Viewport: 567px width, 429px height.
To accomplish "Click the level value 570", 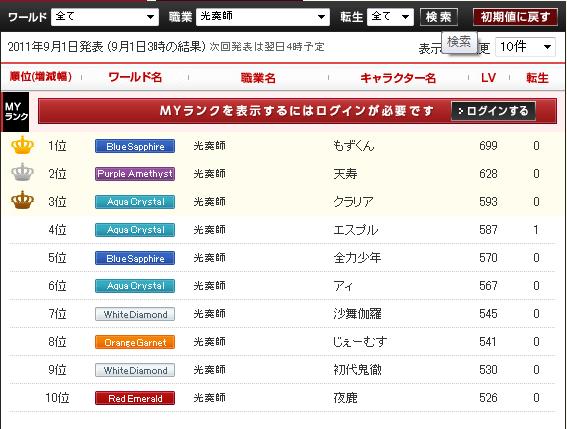I will pos(488,258).
